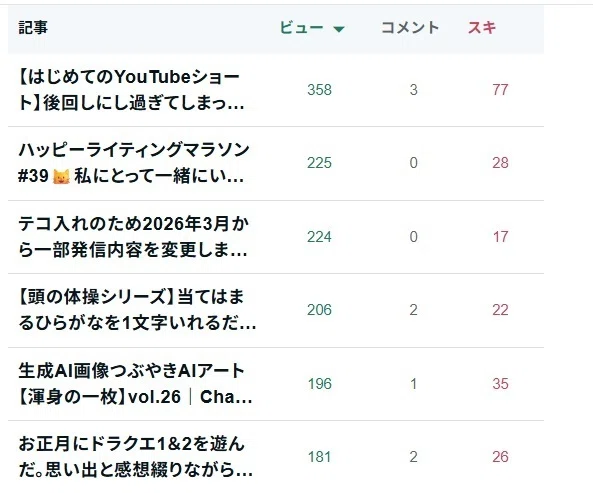Screen dimensions: 593x493
Task: Open the ハッピーライティングマラソン #39 article
Action: 134,163
